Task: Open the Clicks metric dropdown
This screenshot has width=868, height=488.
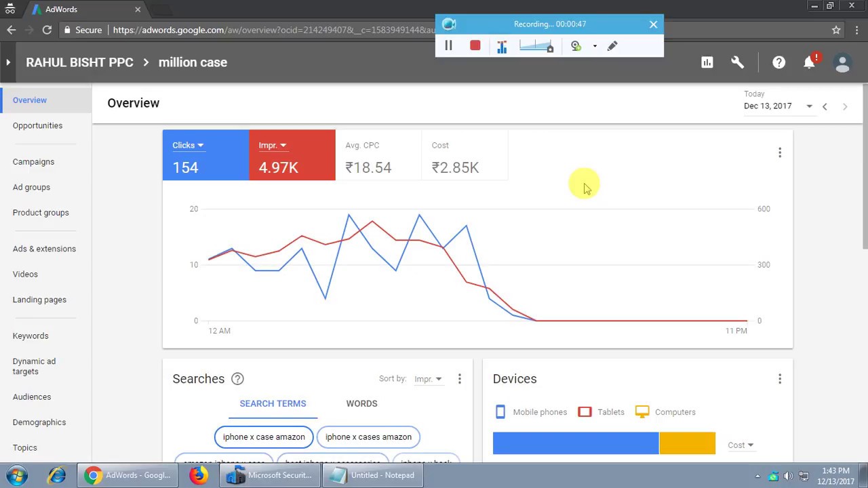Action: (188, 145)
